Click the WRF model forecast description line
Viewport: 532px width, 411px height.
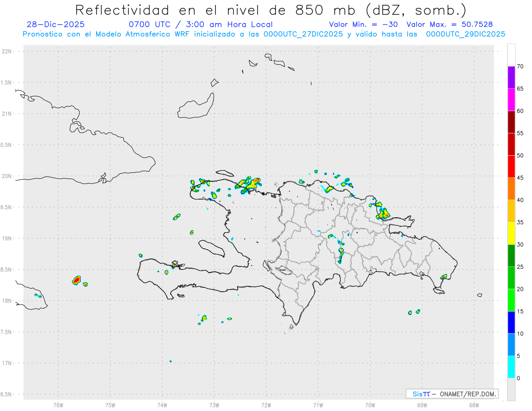[264, 34]
